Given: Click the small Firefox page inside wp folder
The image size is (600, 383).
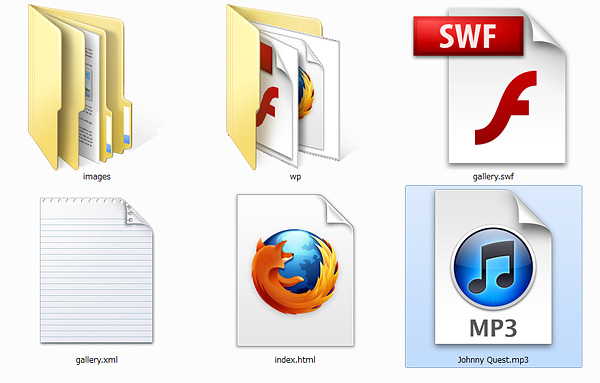Looking at the screenshot, I should pos(311,96).
